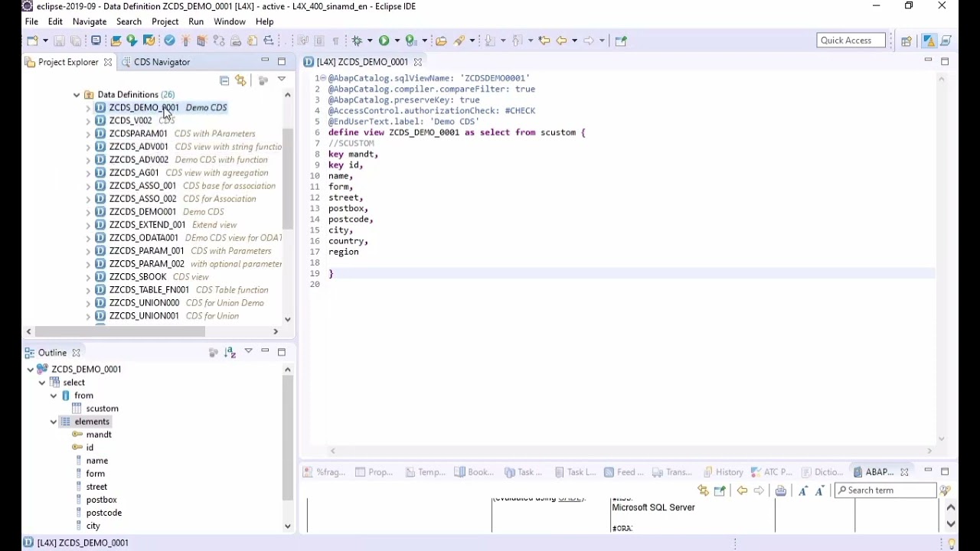Toggle Link with Editor in Project Explorer
Image resolution: width=980 pixels, height=551 pixels.
pos(241,80)
